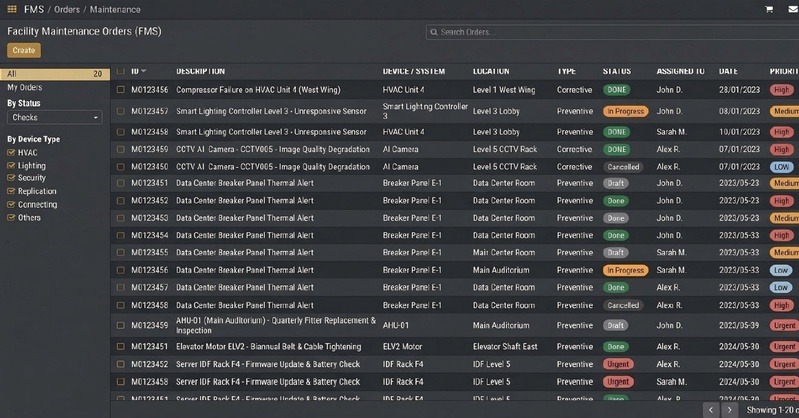Click LOW priority badge on cancelled AI Camera row
This screenshot has width=799, height=418.
tap(781, 167)
